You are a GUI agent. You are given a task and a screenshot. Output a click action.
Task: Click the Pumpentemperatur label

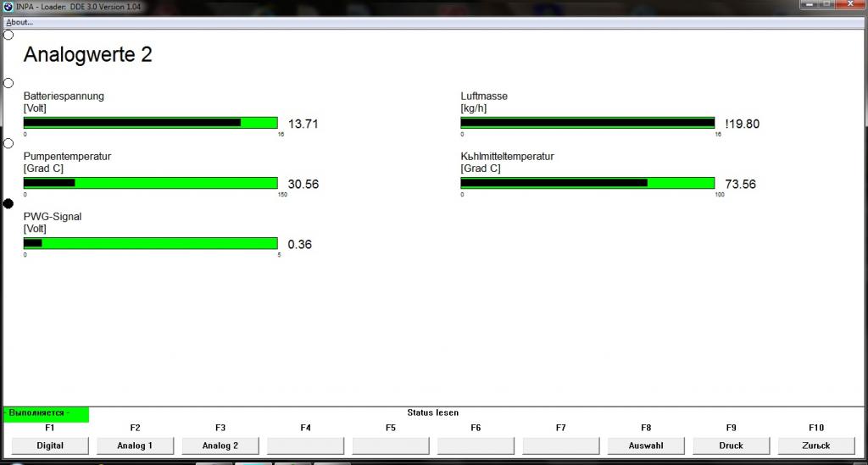click(x=67, y=157)
